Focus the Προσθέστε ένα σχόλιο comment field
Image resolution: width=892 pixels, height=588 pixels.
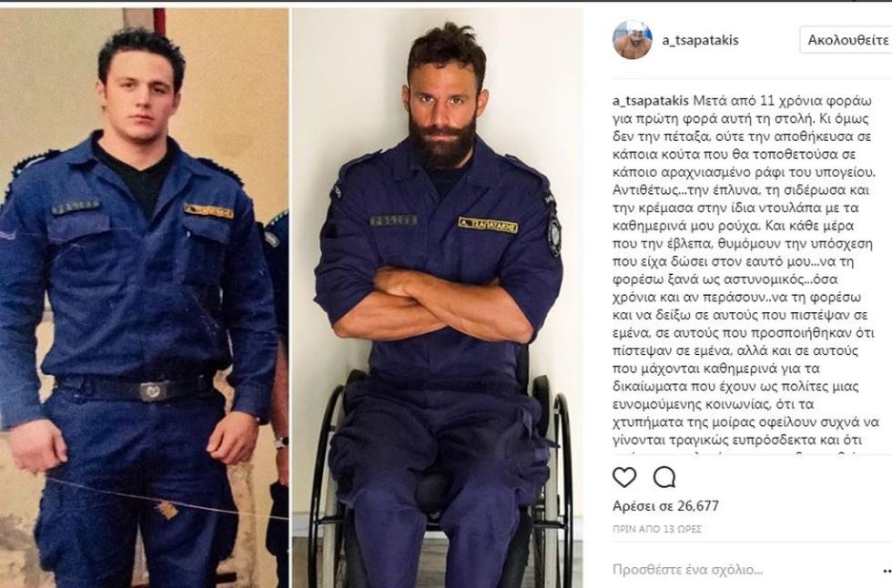pyautogui.click(x=687, y=570)
